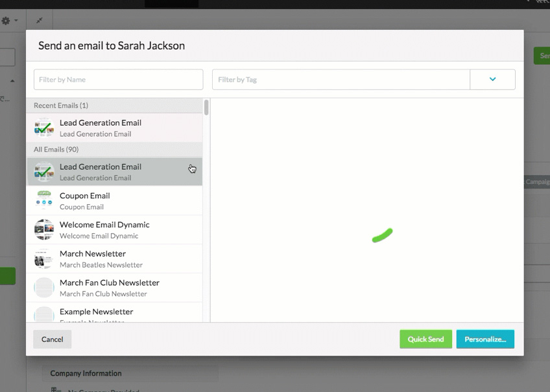Click the Recent Emails (1) section header
This screenshot has height=392, width=550.
[x=114, y=106]
